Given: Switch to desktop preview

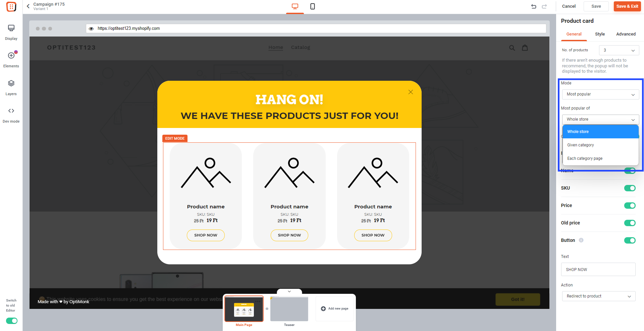Looking at the screenshot, I should pyautogui.click(x=295, y=6).
